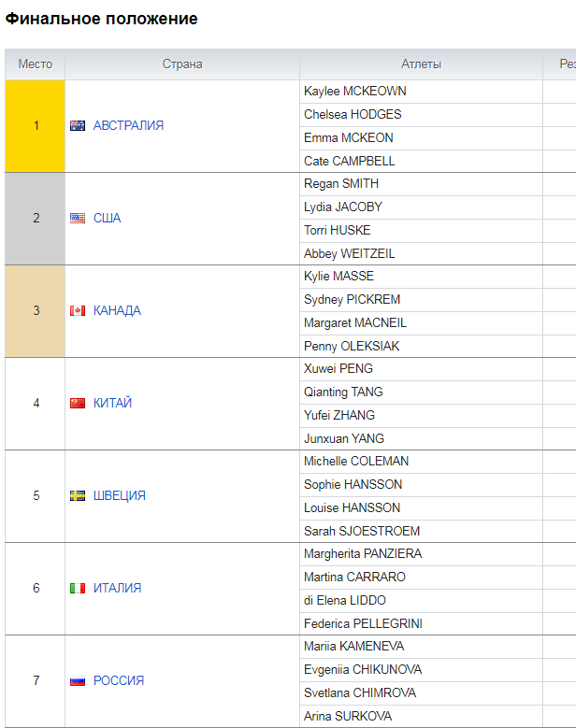Click the Australia flag icon
The width and height of the screenshot is (576, 728).
[78, 125]
